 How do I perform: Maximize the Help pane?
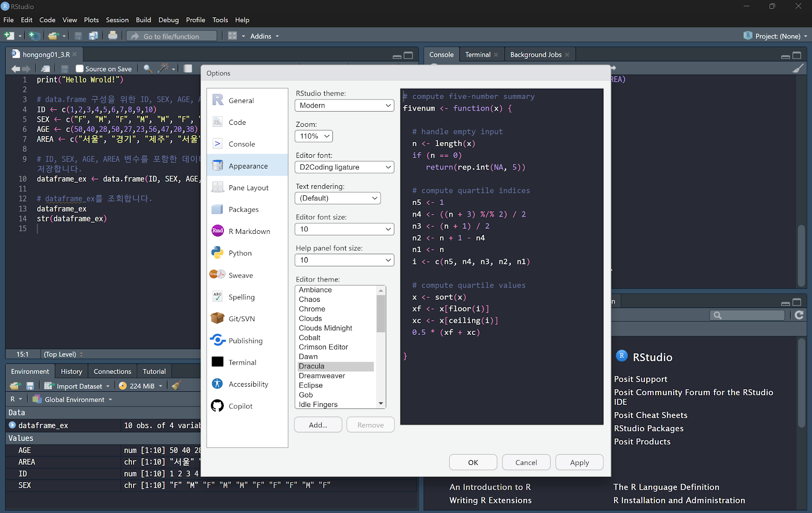click(x=797, y=302)
